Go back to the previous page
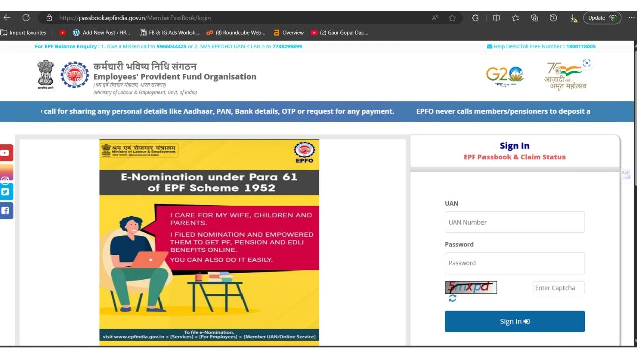This screenshot has height=362, width=644. point(7,18)
